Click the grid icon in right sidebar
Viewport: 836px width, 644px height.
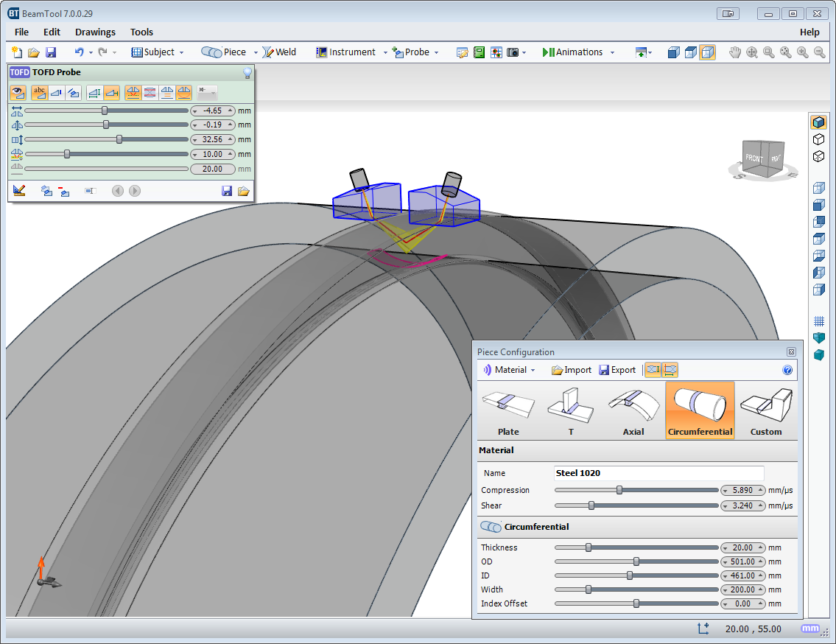(818, 321)
